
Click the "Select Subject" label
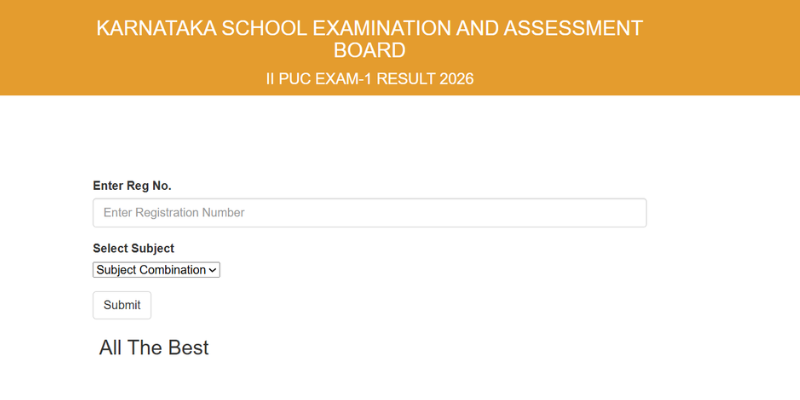click(133, 248)
